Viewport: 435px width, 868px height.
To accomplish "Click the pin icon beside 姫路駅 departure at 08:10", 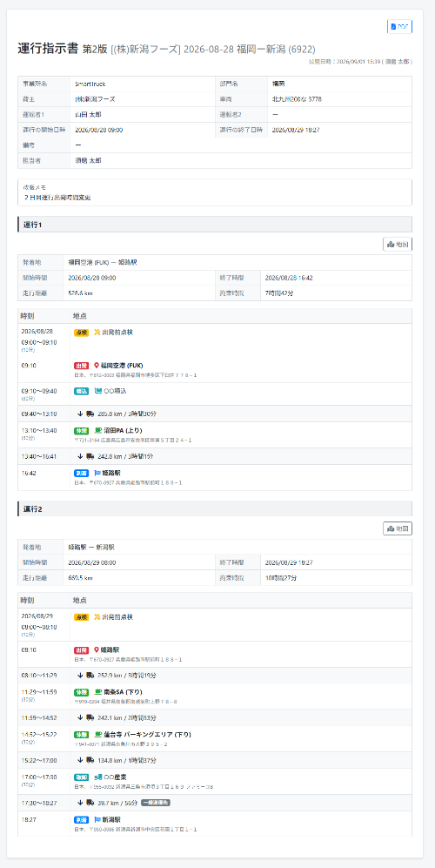I will click(97, 649).
